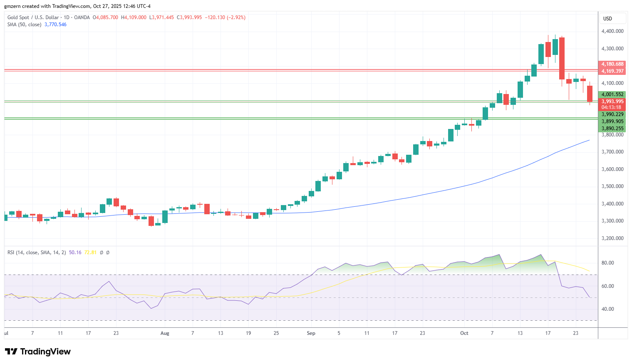Click the 80.00 RSI axis label
This screenshot has height=364, width=632.
(x=608, y=263)
